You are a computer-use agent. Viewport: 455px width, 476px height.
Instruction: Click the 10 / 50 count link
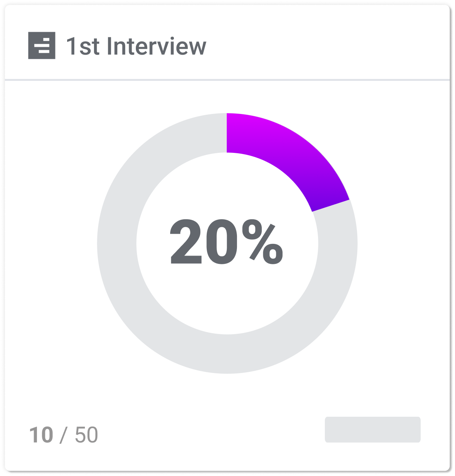(63, 434)
